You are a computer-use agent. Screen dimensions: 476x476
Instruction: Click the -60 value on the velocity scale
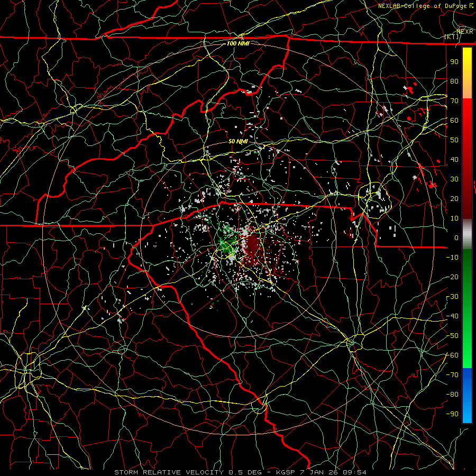coord(452,355)
